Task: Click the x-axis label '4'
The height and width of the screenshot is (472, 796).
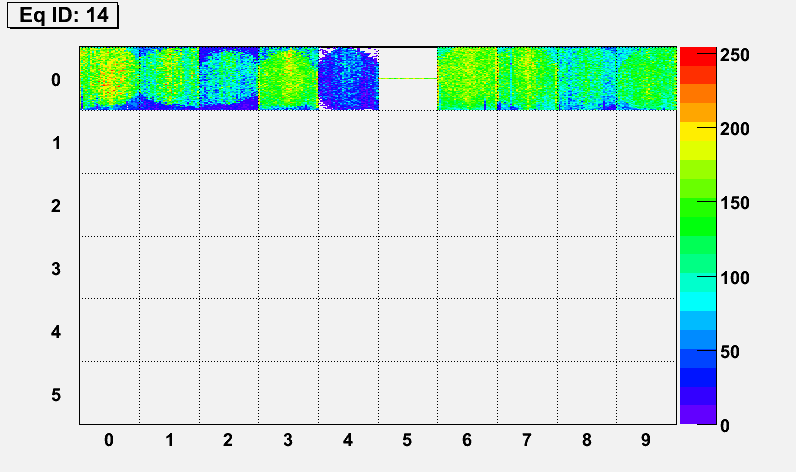Action: [x=348, y=440]
